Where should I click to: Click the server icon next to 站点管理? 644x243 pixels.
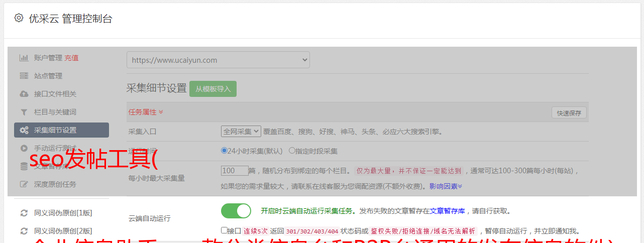click(24, 76)
